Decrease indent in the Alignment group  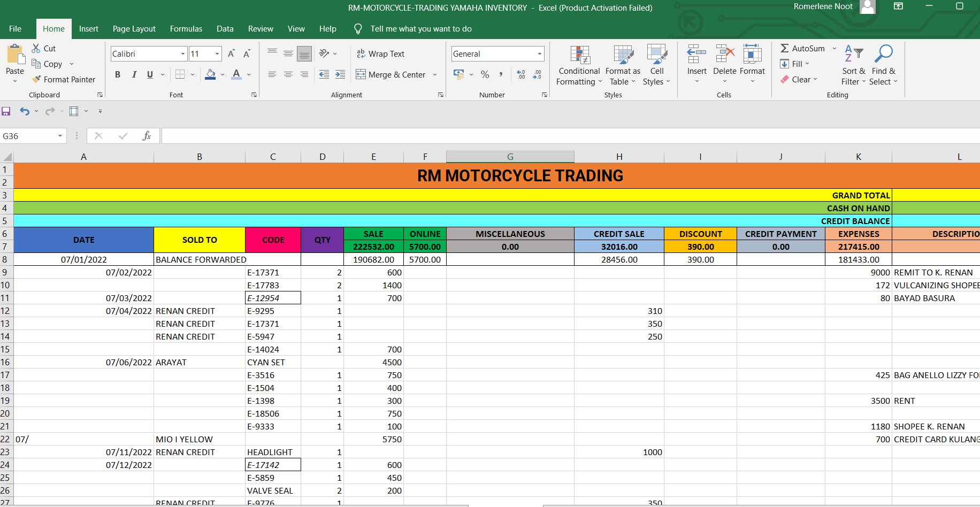point(324,74)
